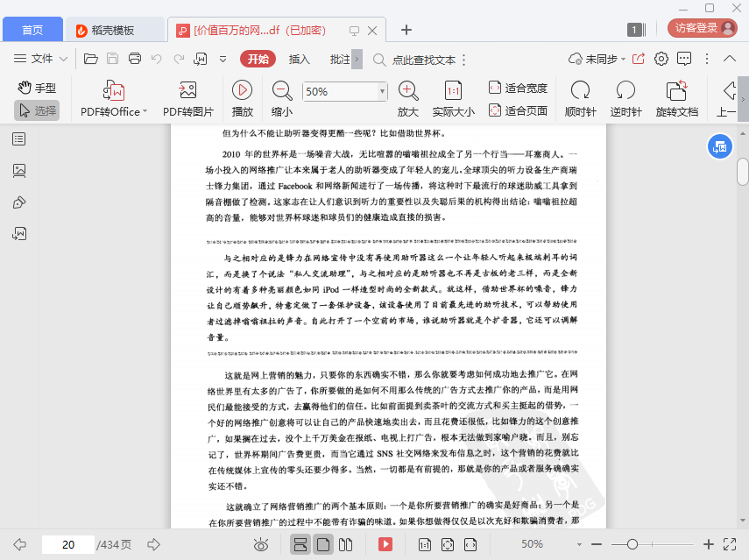
Task: Click the 放大 zoom in magnifier
Action: pyautogui.click(x=408, y=90)
